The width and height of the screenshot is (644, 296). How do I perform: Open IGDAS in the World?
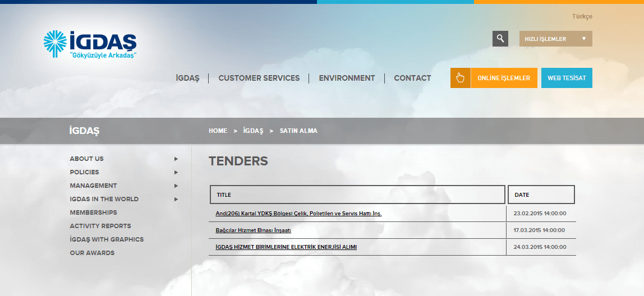[x=104, y=199]
